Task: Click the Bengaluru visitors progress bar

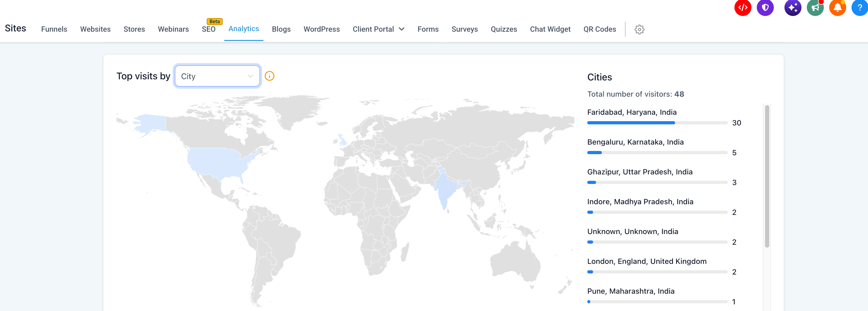Action: point(657,153)
